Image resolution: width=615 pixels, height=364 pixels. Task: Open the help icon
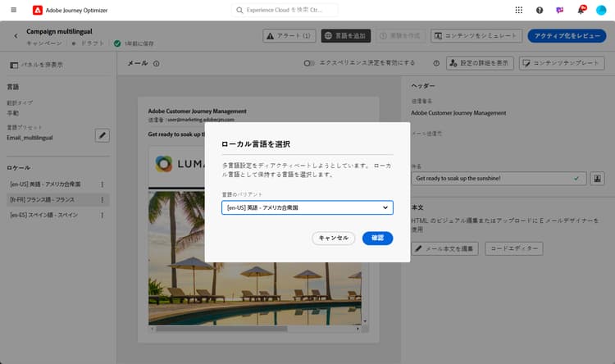coord(540,10)
